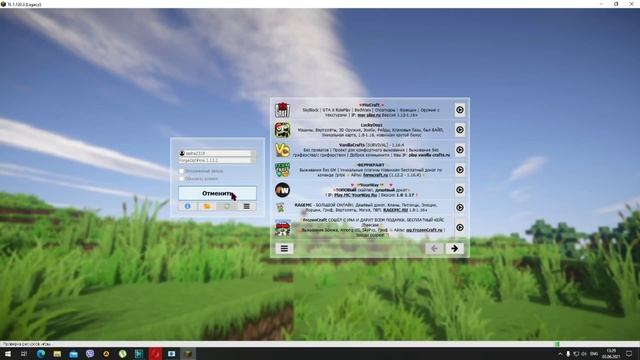Toggle the Обновить клиент checkbox
This screenshot has height=360, width=640.
tap(182, 179)
